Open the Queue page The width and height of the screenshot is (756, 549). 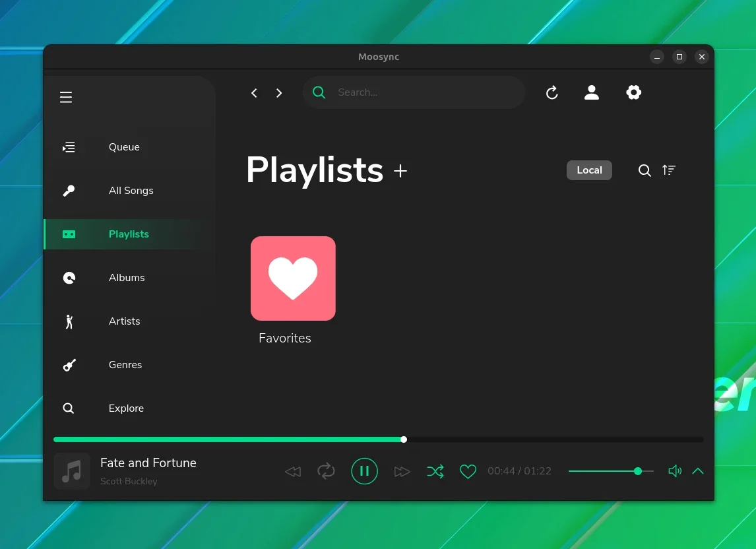pos(124,147)
